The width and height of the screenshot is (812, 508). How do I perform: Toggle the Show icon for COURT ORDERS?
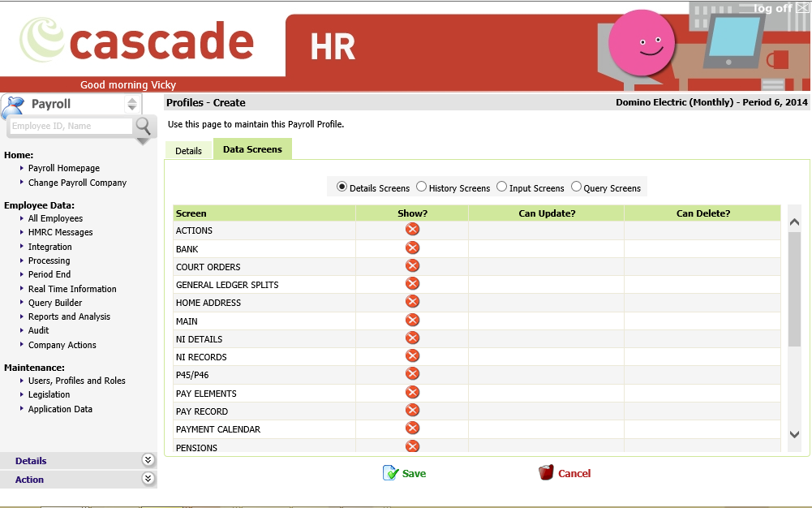click(412, 266)
